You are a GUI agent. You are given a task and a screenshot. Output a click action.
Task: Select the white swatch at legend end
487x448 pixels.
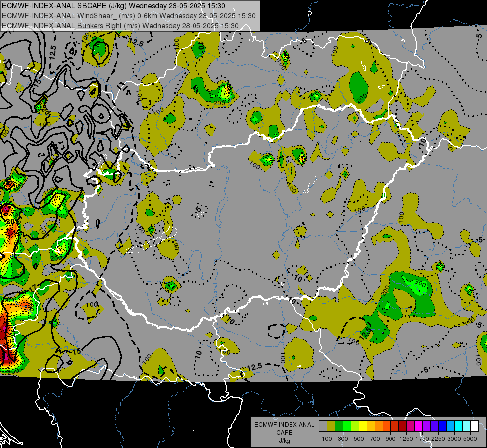coord(474,426)
